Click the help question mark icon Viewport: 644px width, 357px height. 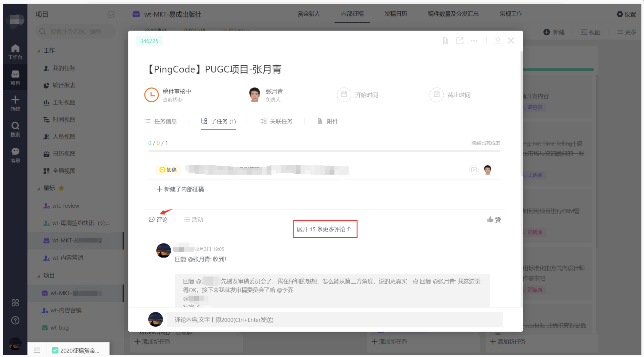(15, 320)
